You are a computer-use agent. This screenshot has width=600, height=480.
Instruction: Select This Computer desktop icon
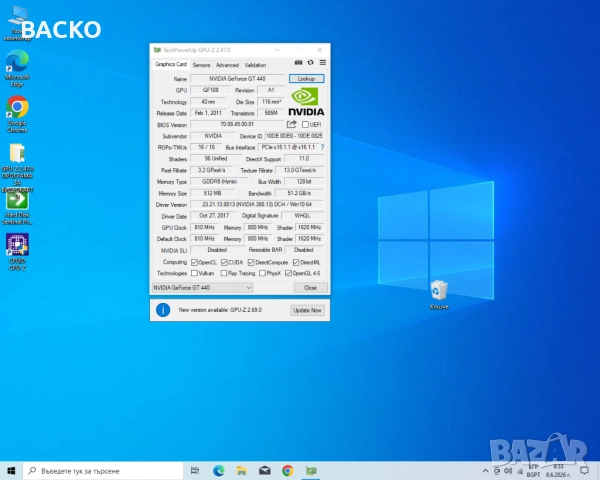[x=17, y=23]
